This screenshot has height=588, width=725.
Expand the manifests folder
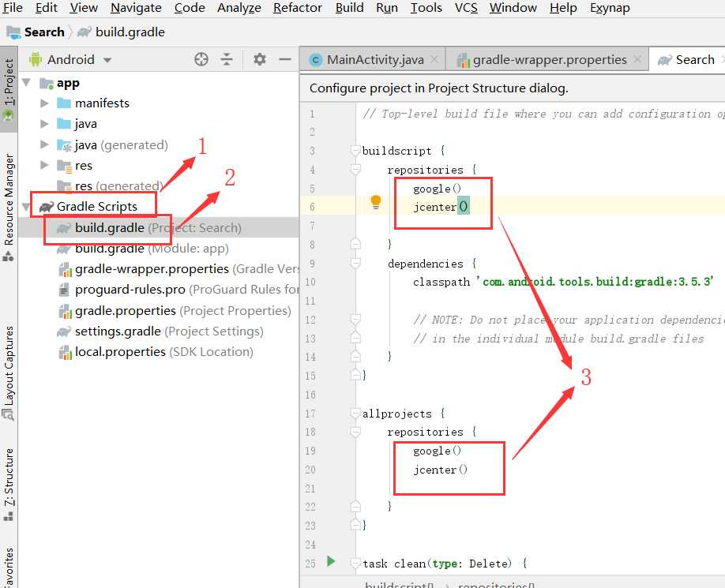pyautogui.click(x=44, y=103)
